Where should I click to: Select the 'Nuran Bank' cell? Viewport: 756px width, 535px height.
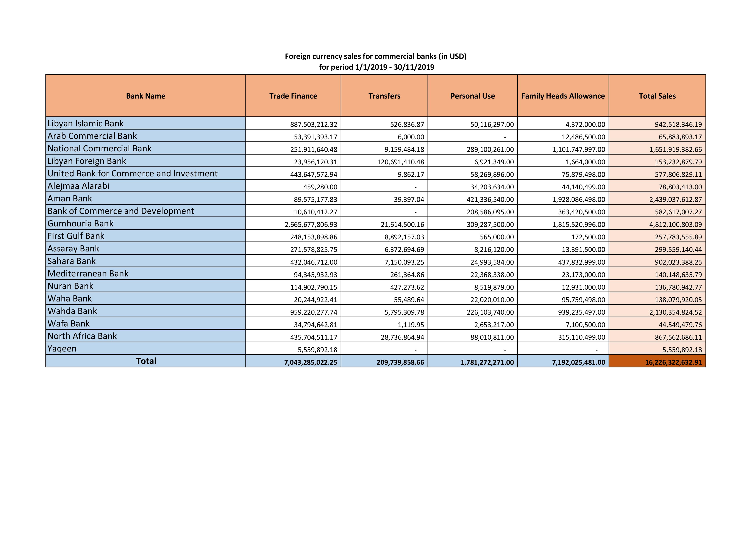[x=145, y=286]
